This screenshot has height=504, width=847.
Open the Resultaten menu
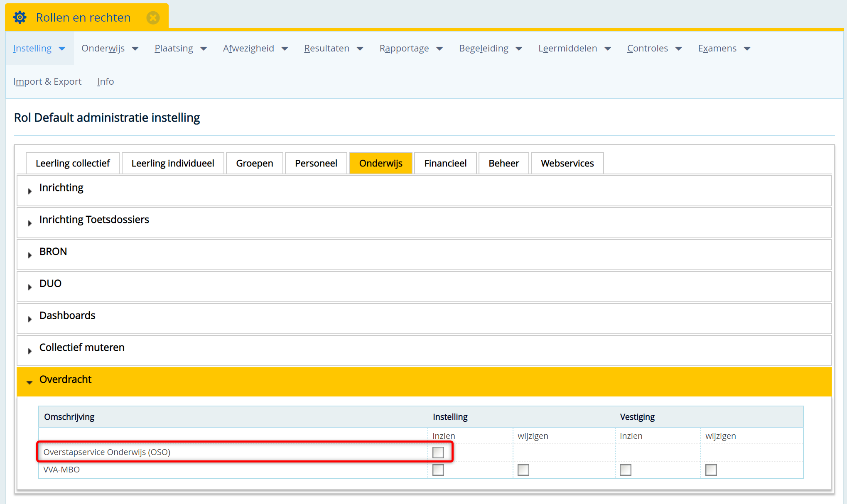coord(334,48)
